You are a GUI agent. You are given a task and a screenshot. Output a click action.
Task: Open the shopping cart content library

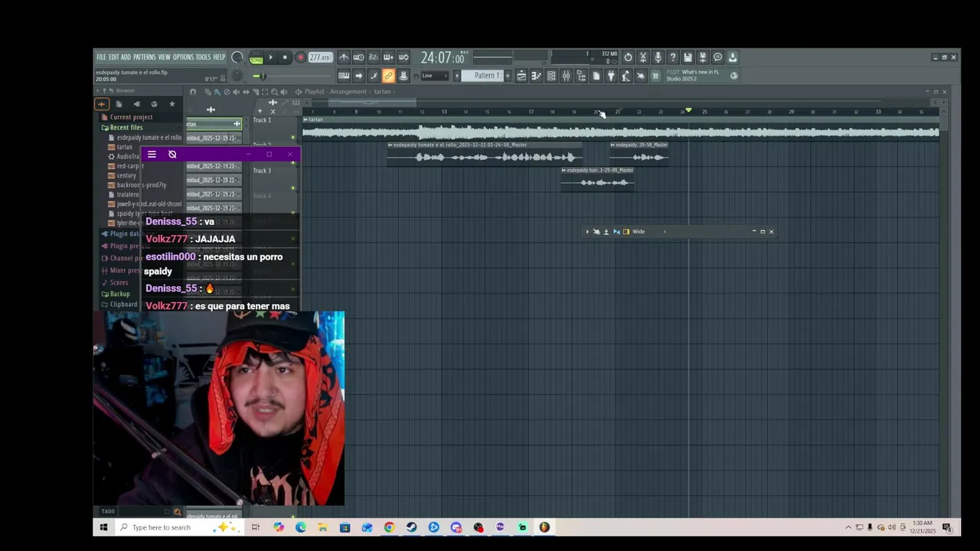click(x=655, y=76)
